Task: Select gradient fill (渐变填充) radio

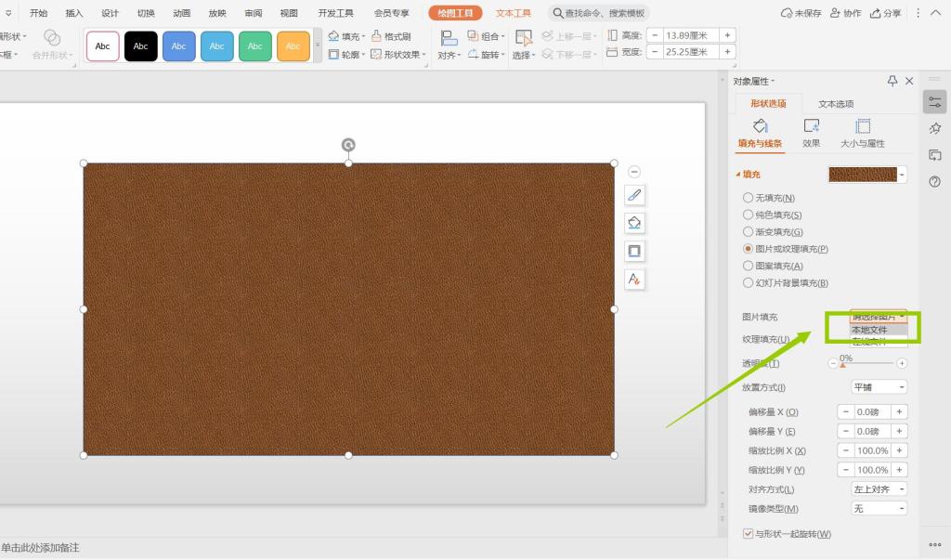Action: coord(748,232)
